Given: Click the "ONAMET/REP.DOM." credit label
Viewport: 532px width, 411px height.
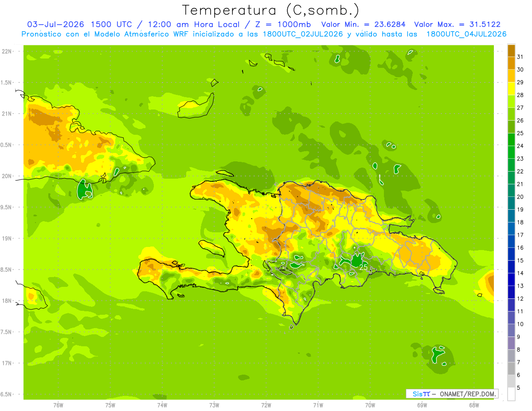Looking at the screenshot, I should coord(467,394).
